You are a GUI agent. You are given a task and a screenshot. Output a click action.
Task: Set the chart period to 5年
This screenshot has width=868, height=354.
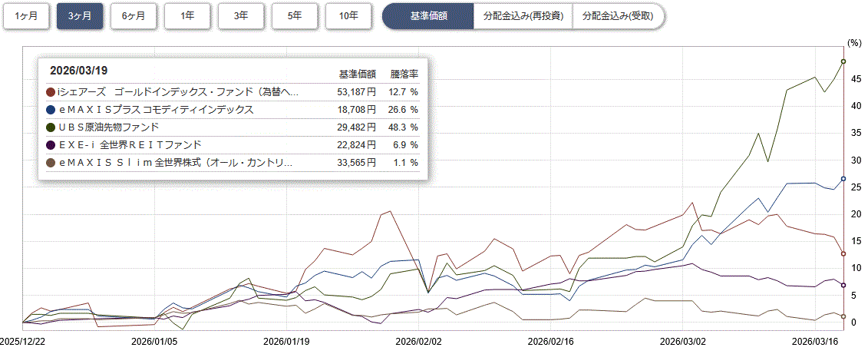[295, 15]
